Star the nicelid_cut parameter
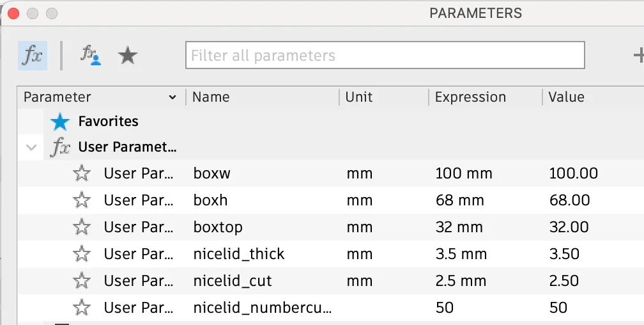644x325 pixels. point(82,281)
